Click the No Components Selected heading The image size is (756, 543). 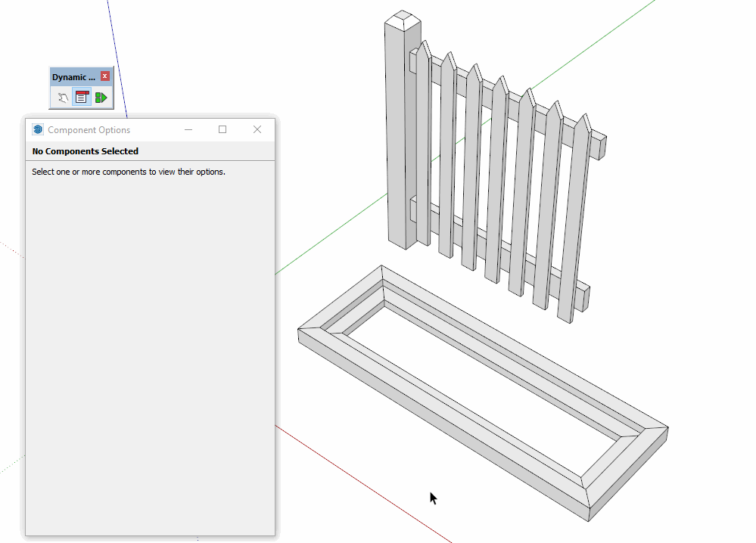coord(85,151)
